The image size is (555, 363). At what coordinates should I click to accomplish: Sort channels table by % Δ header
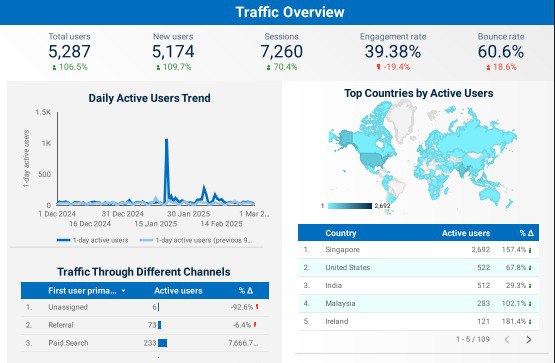point(246,291)
